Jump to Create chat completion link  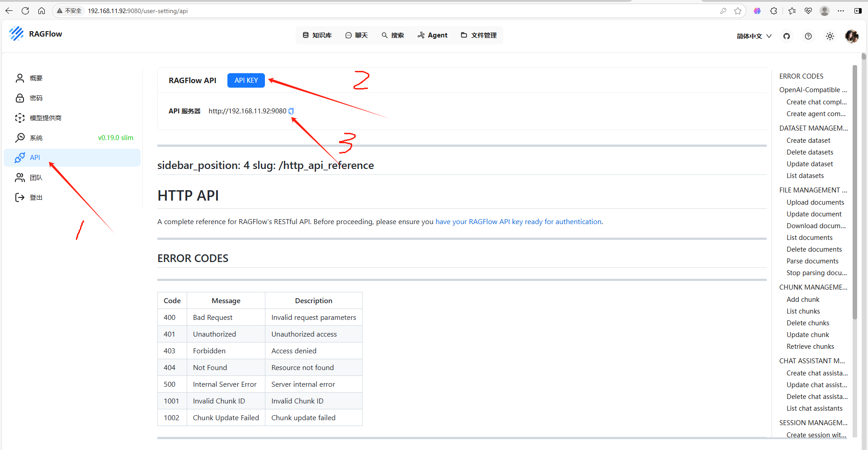(816, 102)
